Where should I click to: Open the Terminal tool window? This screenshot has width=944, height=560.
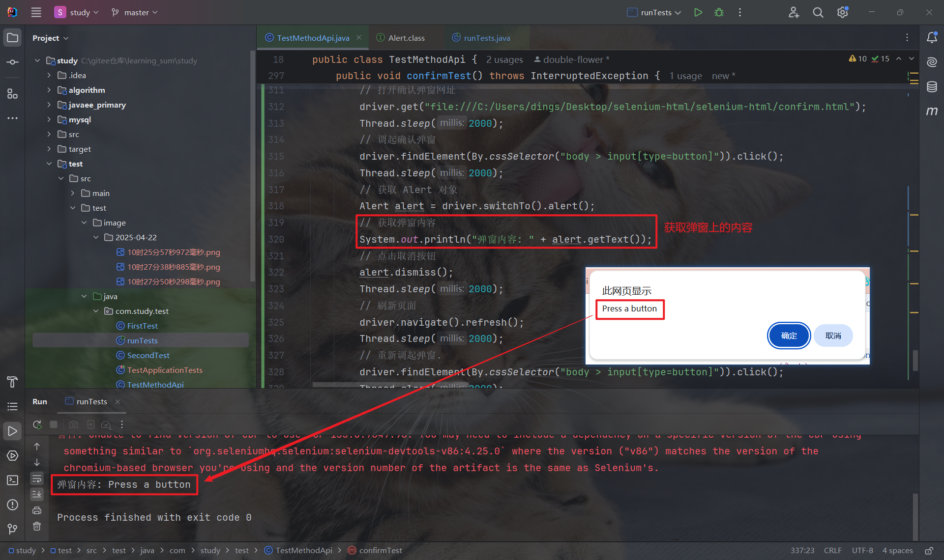click(12, 480)
